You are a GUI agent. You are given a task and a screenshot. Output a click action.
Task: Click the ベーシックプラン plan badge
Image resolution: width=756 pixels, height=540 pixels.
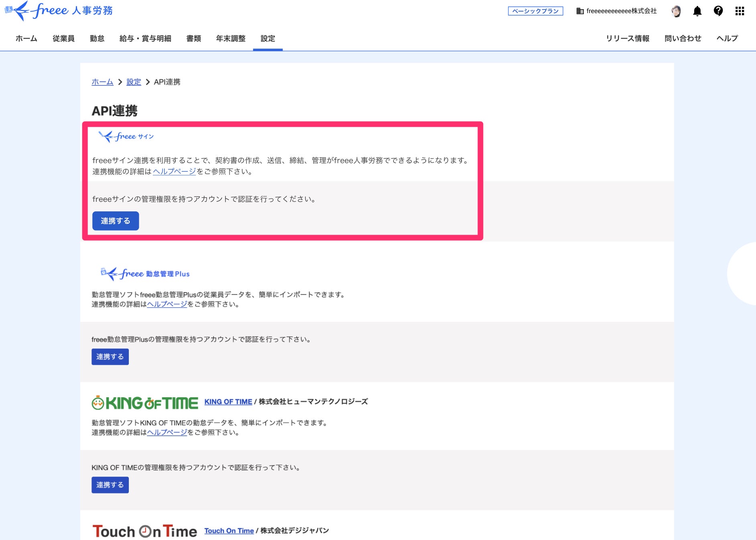click(536, 11)
